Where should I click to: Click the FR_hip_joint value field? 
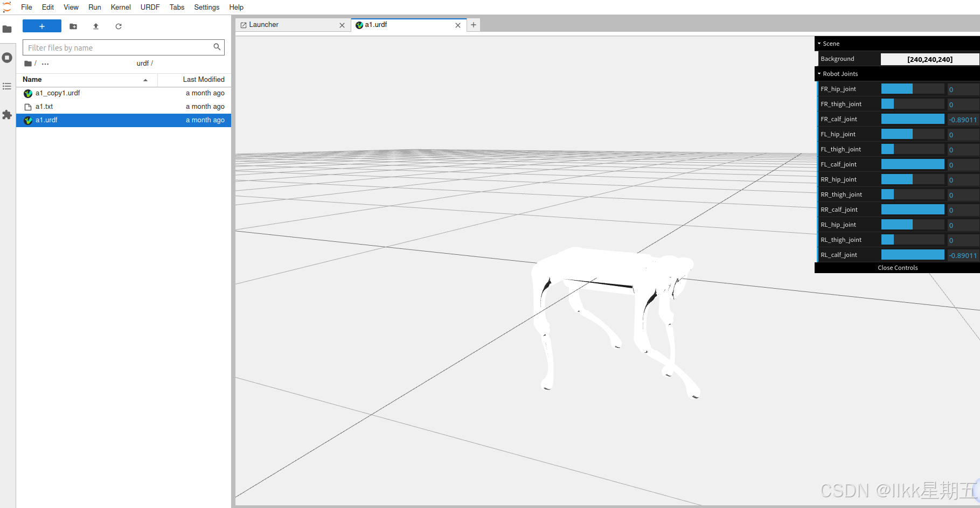tap(963, 89)
